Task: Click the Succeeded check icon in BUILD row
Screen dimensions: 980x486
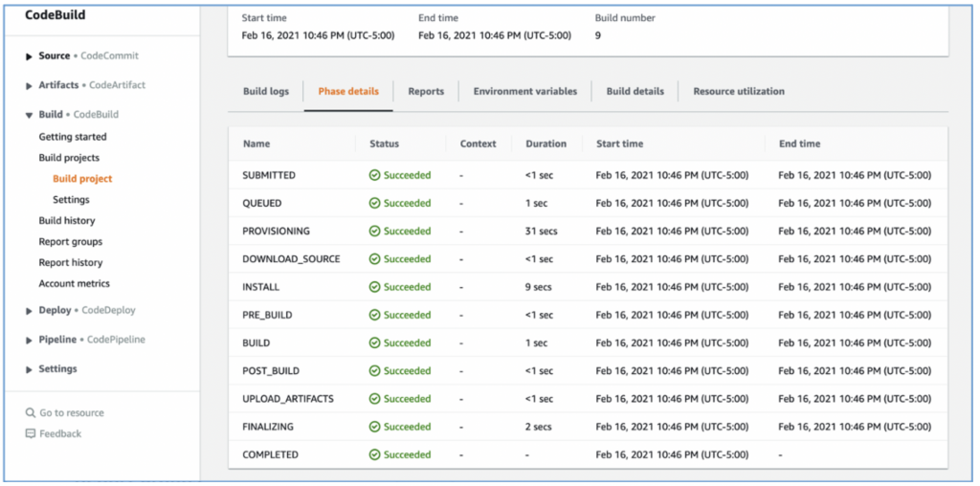Action: point(375,342)
